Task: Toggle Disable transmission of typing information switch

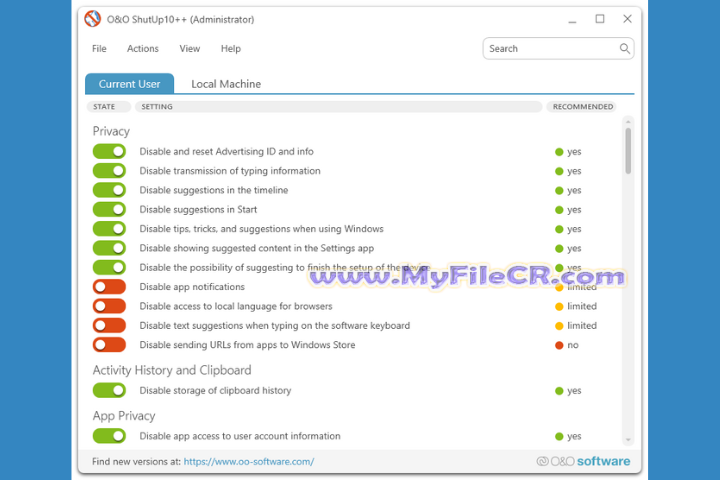Action: coord(109,171)
